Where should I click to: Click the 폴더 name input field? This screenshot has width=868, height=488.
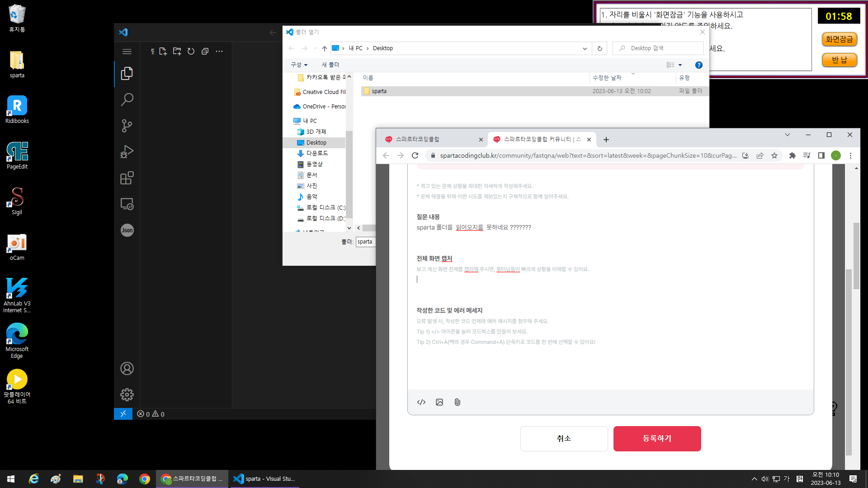(x=366, y=242)
